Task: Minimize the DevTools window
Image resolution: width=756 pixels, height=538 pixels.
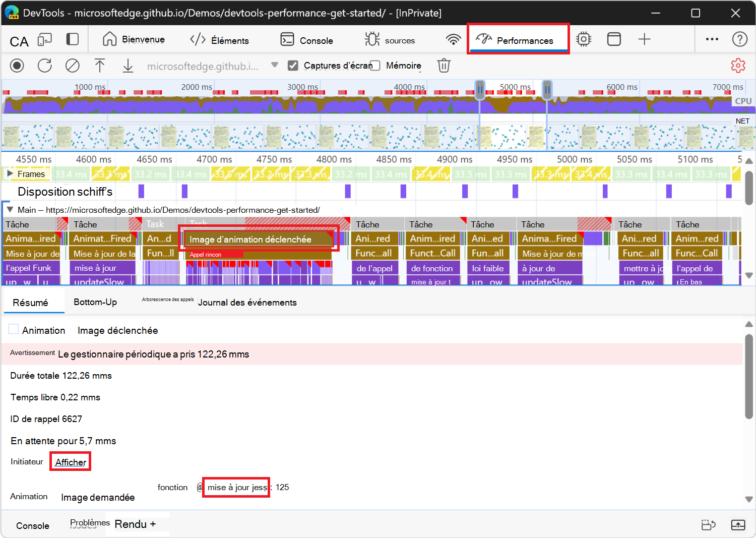Action: point(656,13)
